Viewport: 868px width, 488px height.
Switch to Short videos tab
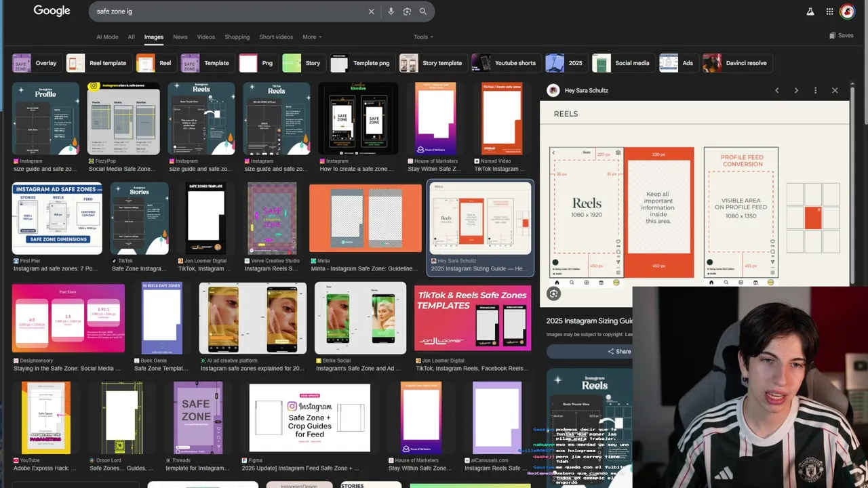(x=276, y=37)
